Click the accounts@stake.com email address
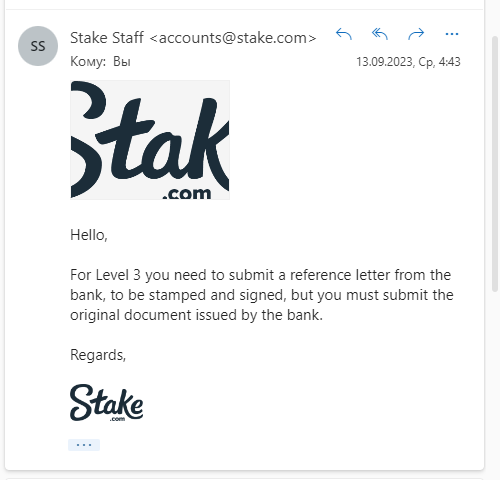Image resolution: width=500 pixels, height=480 pixels. 233,38
